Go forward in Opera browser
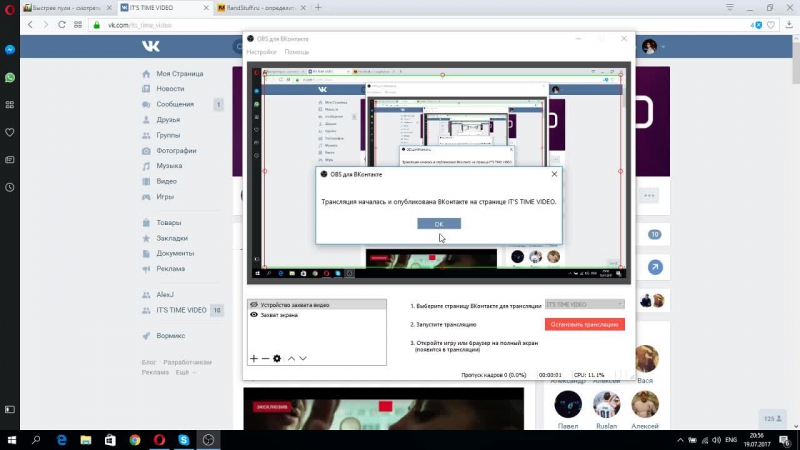The height and width of the screenshot is (450, 800). (45, 24)
